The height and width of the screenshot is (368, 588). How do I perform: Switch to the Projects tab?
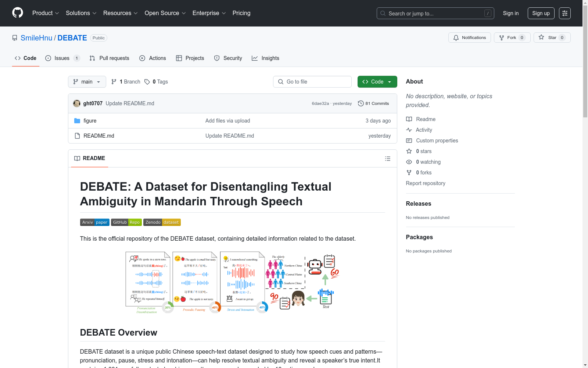190,58
